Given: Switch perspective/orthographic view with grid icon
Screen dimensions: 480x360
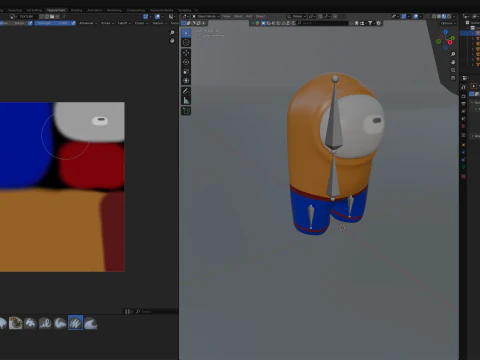Looking at the screenshot, I should 453,78.
